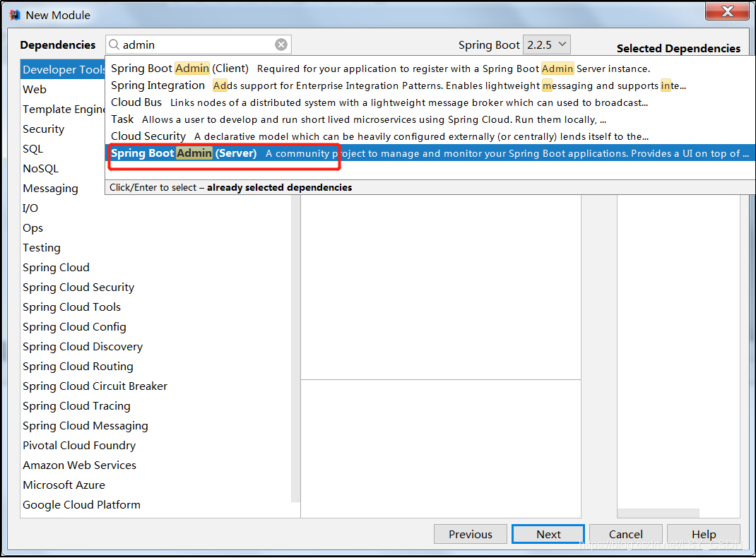The image size is (756, 558).
Task: Pick Cloud Security from results
Action: (x=430, y=136)
